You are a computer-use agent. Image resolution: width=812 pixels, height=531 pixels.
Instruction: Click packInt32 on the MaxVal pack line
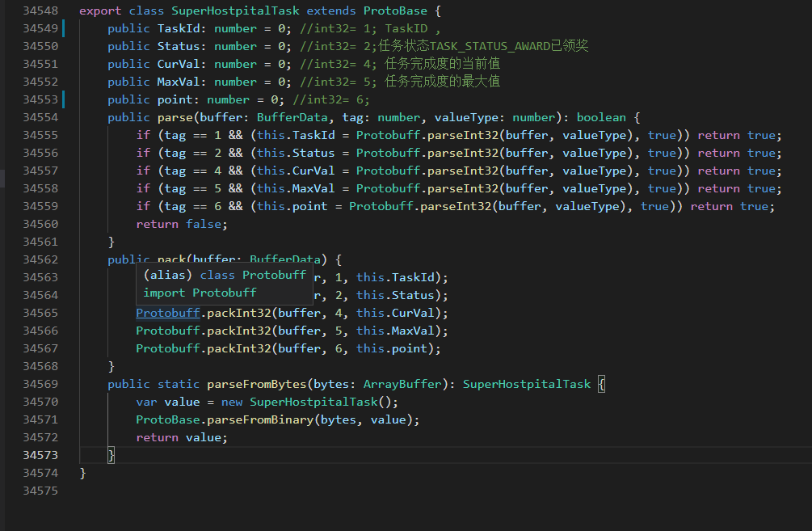coord(239,331)
